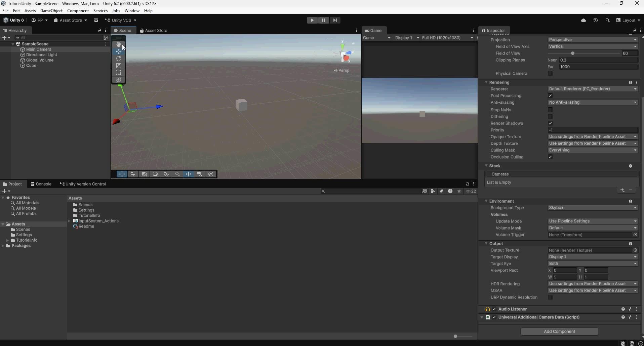Viewport: 644px width, 346px height.
Task: Enable URP Dynamic Resolution checkbox
Action: tap(550, 298)
